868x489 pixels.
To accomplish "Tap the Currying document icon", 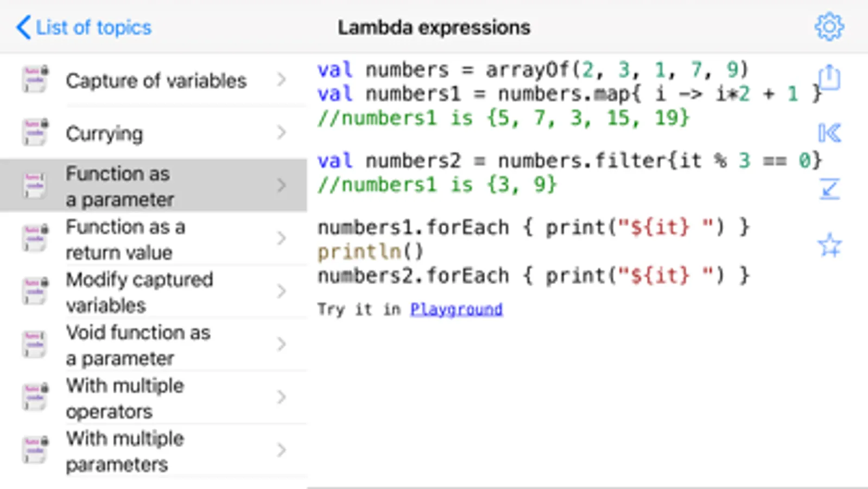I will click(35, 133).
